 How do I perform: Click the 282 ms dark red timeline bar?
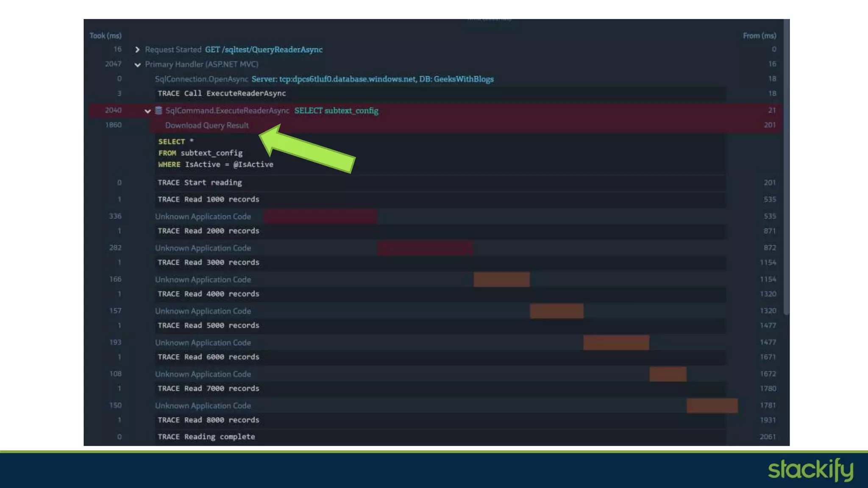425,248
